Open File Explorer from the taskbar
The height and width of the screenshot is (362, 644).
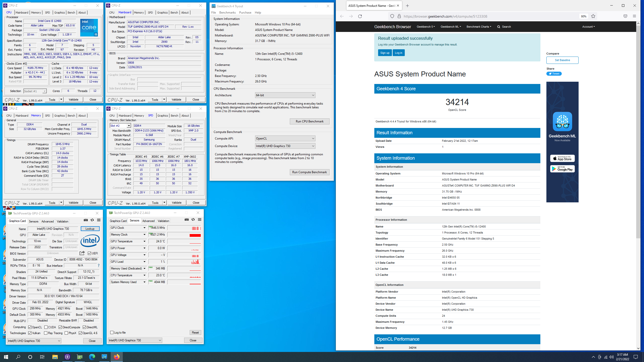[55, 357]
